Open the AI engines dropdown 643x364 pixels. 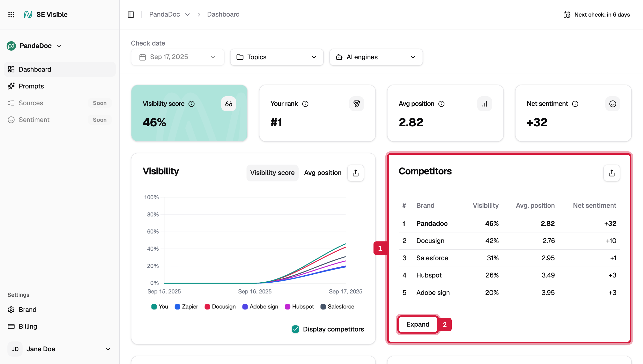tap(375, 57)
